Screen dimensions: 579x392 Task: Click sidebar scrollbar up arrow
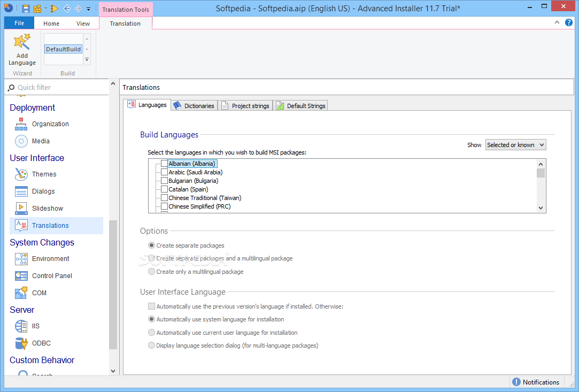(113, 84)
